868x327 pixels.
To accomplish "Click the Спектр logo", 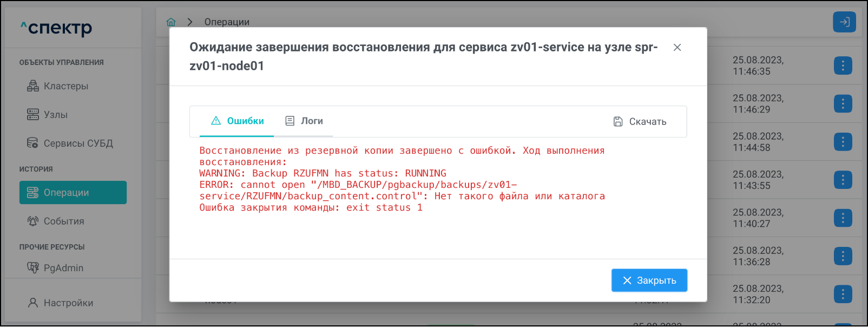I will 56,28.
